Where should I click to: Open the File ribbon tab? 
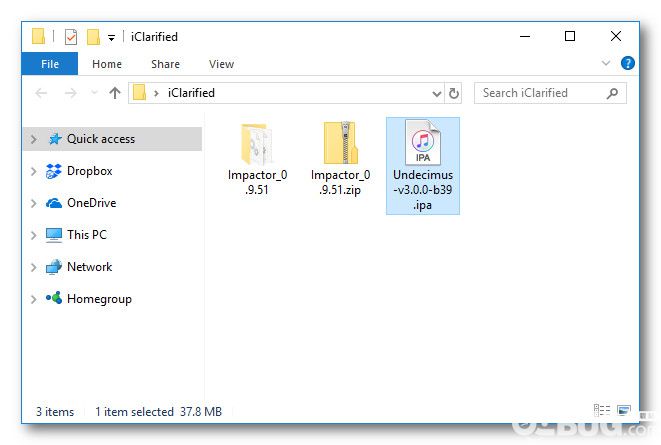(50, 64)
